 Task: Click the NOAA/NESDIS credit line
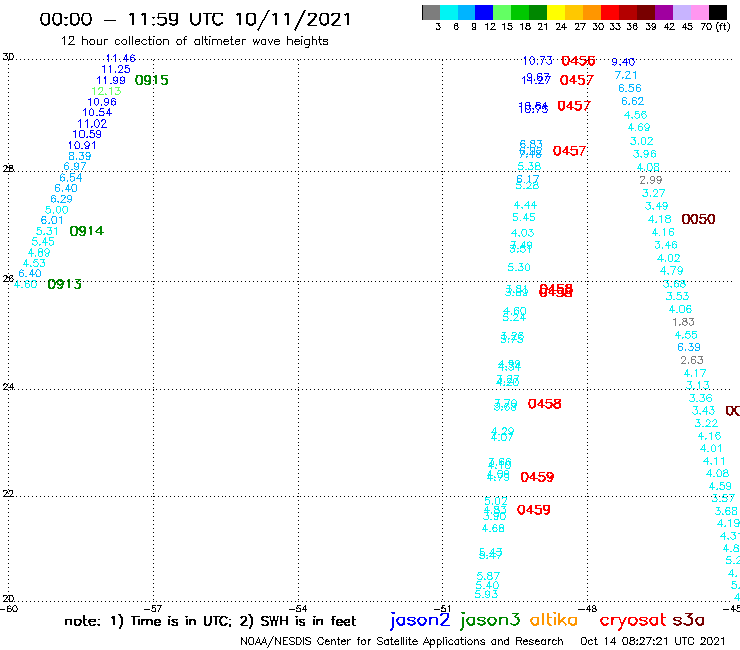tap(402, 642)
